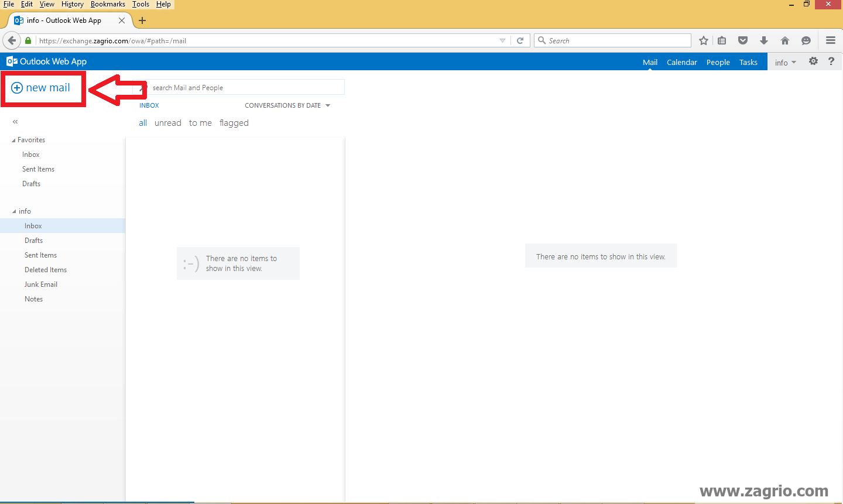This screenshot has width=843, height=504.
Task: Open Drafts under info mailbox
Action: coord(33,241)
